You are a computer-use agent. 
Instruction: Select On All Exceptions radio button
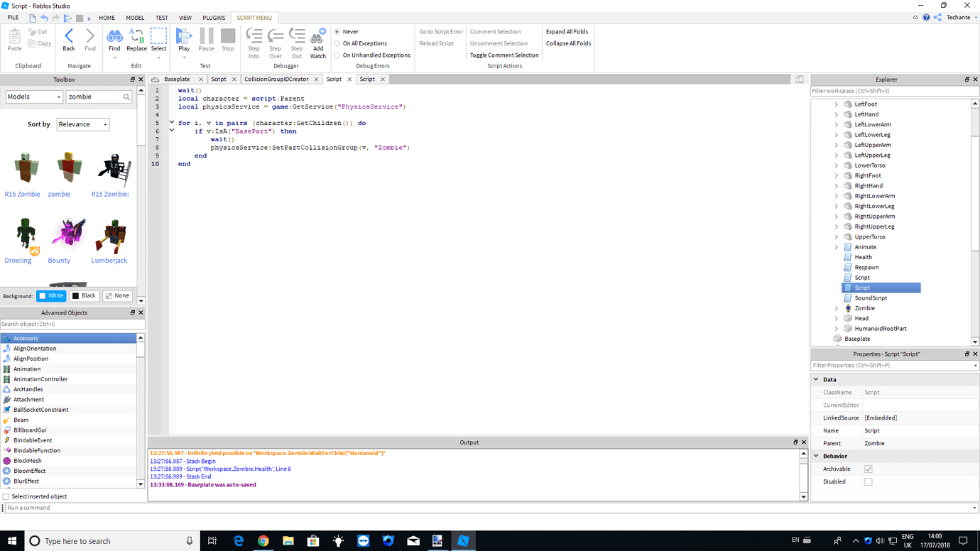point(337,43)
